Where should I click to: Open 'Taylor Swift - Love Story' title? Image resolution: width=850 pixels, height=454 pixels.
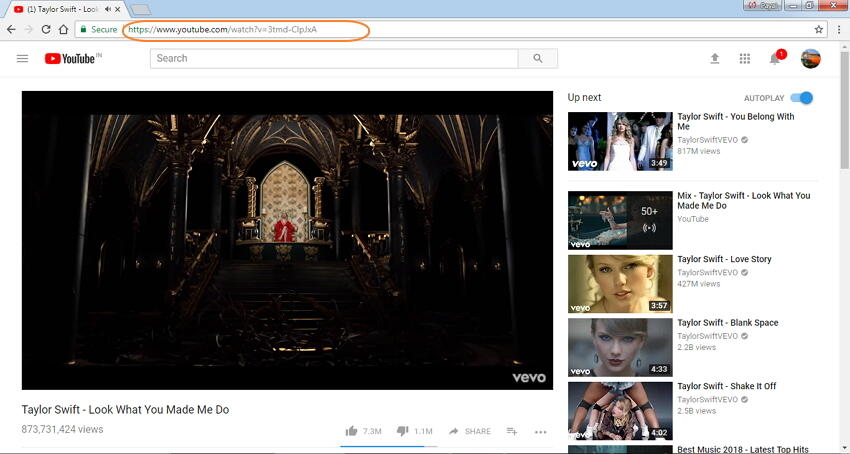pos(724,259)
